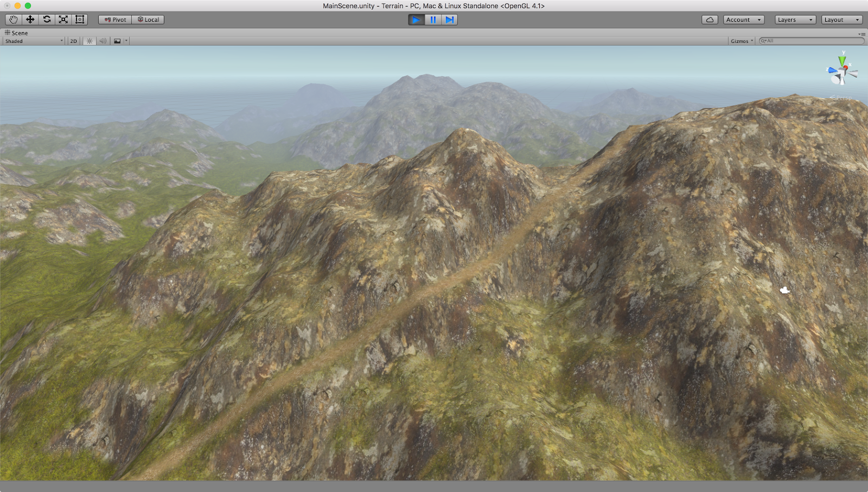Click the green Y axis gizmo cone
The image size is (868, 492).
pos(842,60)
